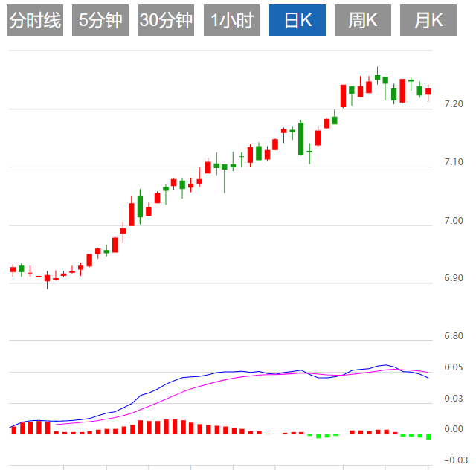Click the 7.10 price axis label
The width and height of the screenshot is (476, 470).
tap(453, 162)
